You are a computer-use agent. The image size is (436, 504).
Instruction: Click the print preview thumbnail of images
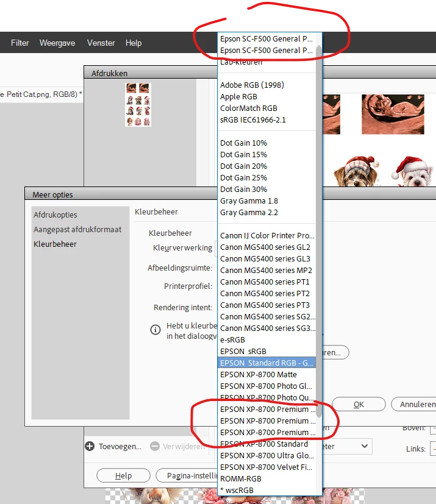pyautogui.click(x=138, y=104)
